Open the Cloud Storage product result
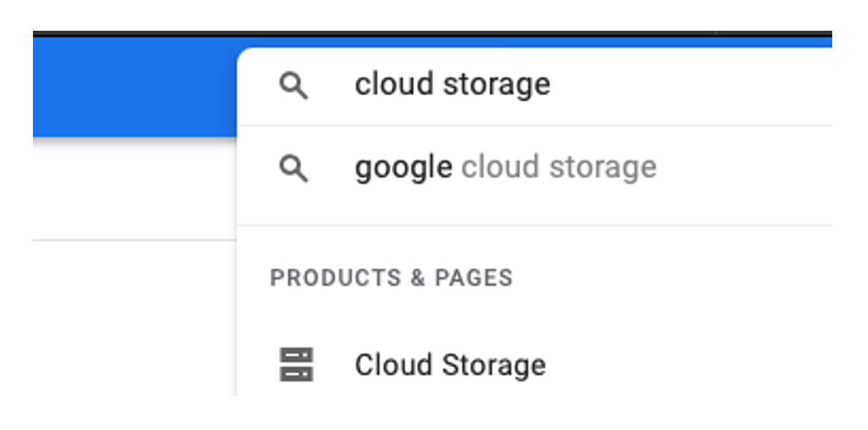 [450, 365]
